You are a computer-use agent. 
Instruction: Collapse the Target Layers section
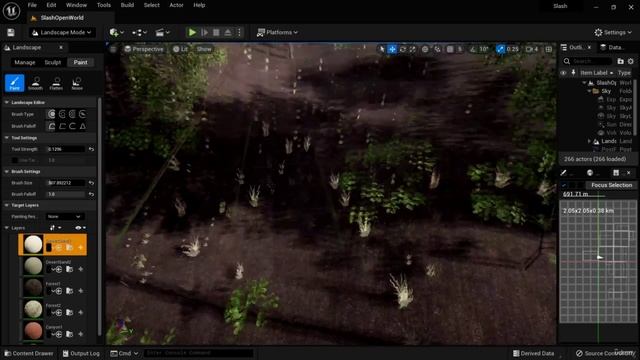click(7, 205)
